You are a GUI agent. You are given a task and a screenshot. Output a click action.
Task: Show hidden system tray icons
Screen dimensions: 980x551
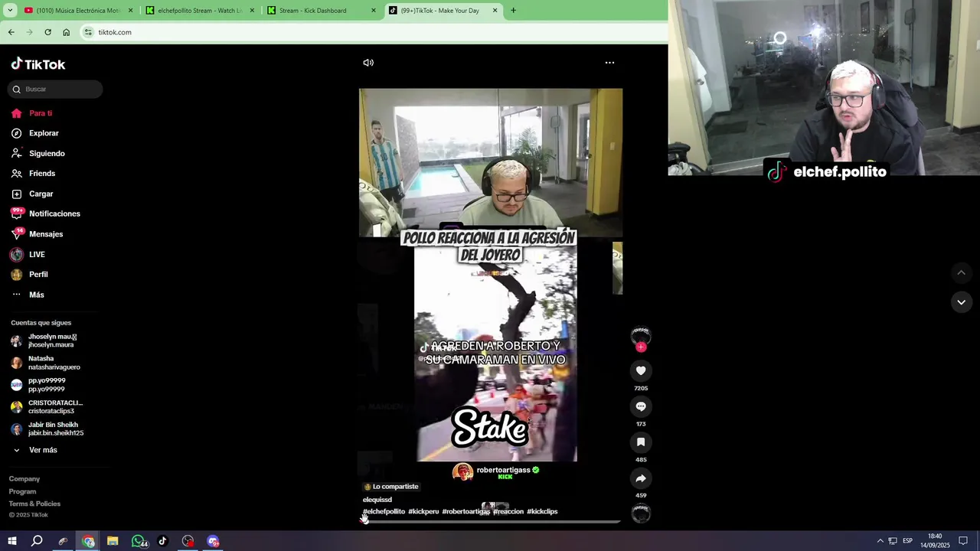(x=880, y=541)
